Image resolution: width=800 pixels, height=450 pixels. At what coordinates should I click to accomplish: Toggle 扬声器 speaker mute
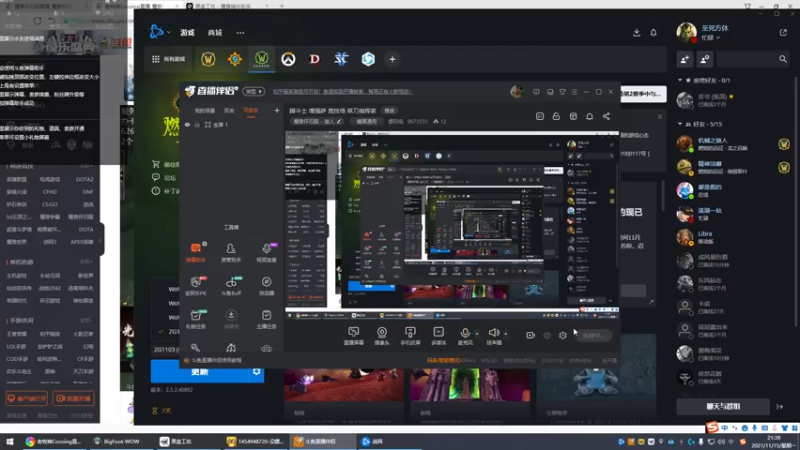(x=493, y=336)
